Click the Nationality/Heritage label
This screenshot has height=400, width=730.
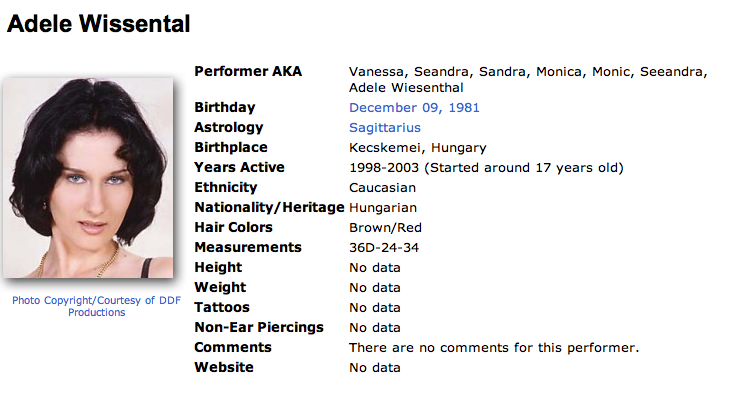[269, 208]
